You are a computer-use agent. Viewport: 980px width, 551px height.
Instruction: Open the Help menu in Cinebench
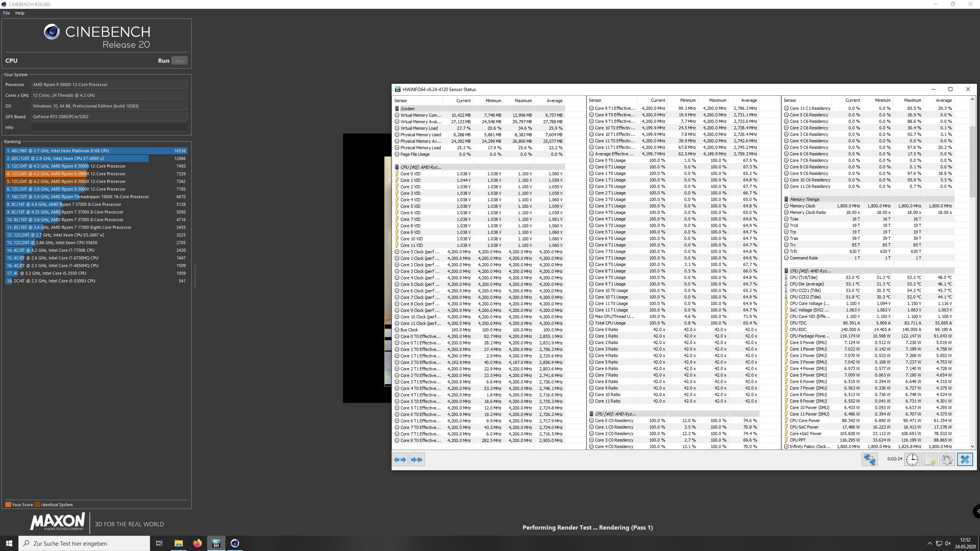click(x=20, y=13)
